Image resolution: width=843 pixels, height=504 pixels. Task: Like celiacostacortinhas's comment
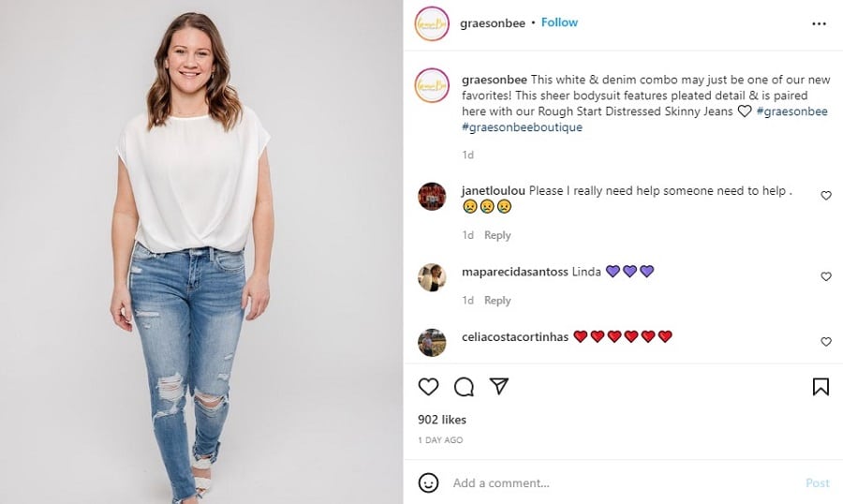826,342
